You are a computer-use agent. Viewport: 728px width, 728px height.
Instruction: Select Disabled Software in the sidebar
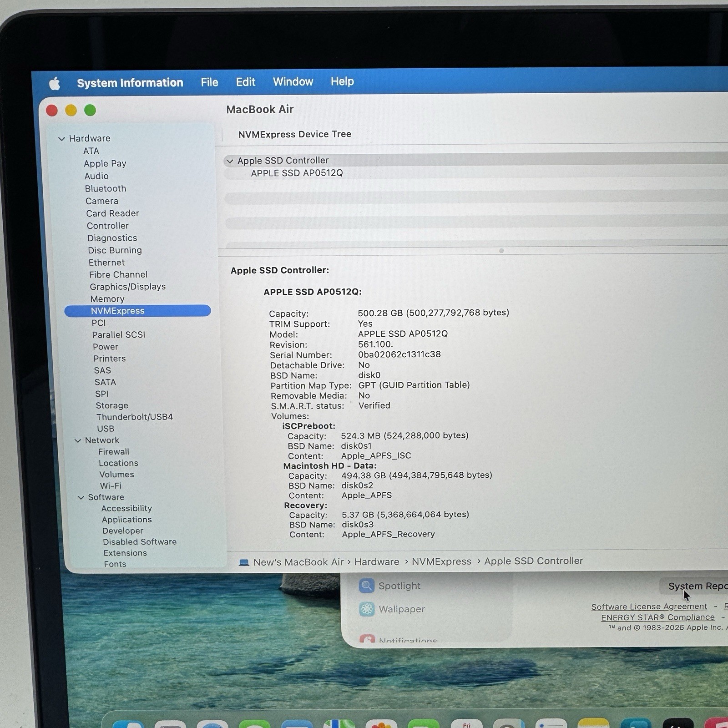click(x=140, y=542)
